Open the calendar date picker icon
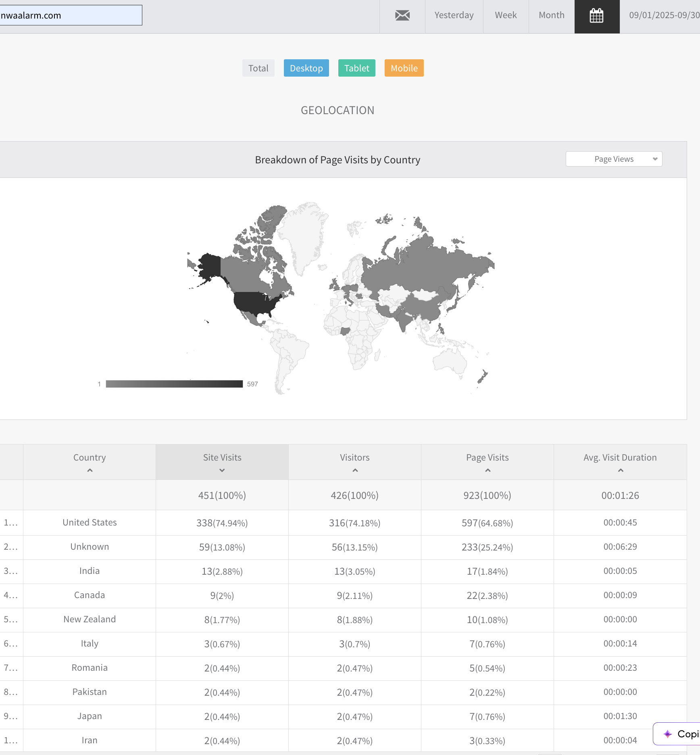The width and height of the screenshot is (700, 755). tap(597, 16)
